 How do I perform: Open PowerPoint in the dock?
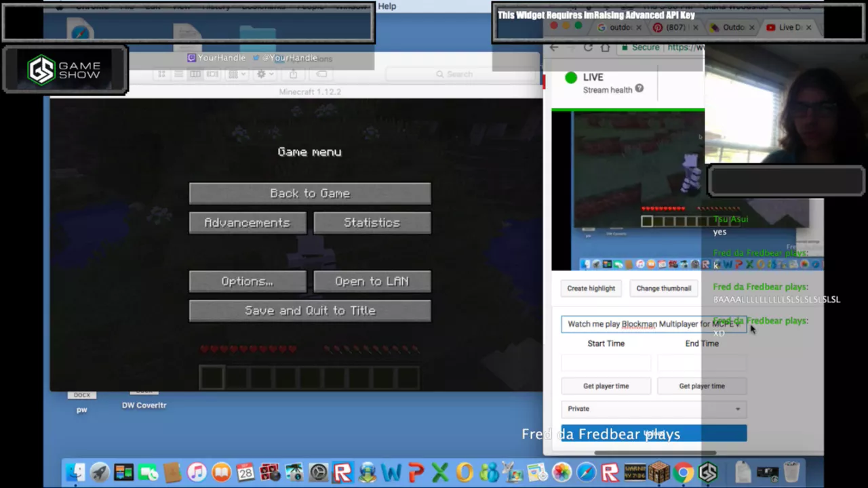[416, 472]
